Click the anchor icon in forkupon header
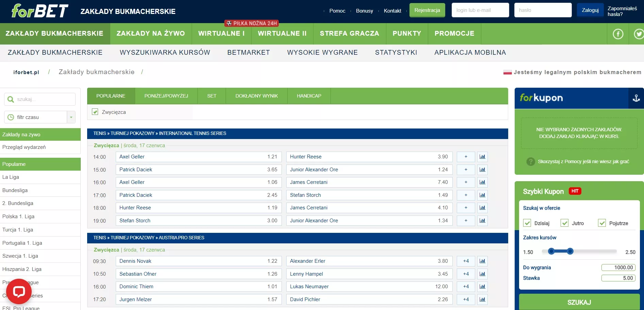The image size is (644, 310). [x=636, y=98]
